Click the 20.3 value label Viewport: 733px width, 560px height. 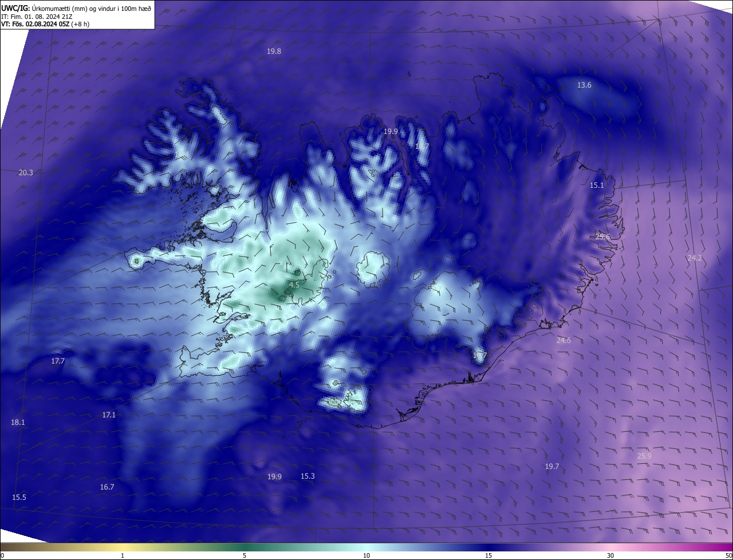(x=26, y=172)
